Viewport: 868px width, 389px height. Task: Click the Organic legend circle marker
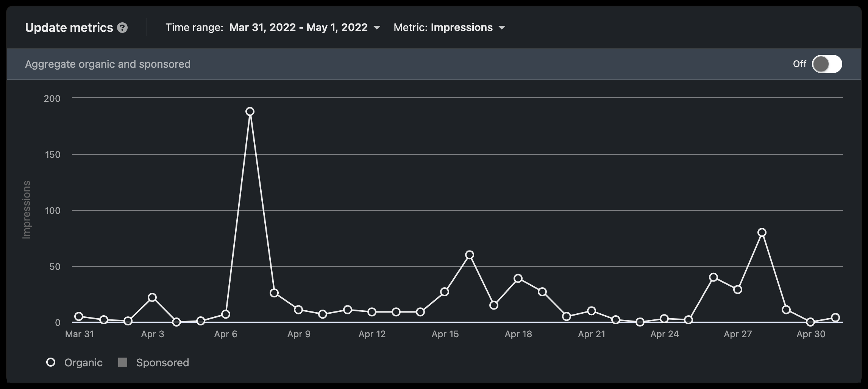pos(51,363)
